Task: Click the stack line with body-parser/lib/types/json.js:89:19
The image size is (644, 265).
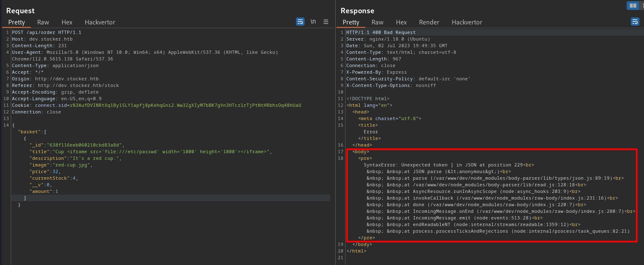Action: point(495,178)
